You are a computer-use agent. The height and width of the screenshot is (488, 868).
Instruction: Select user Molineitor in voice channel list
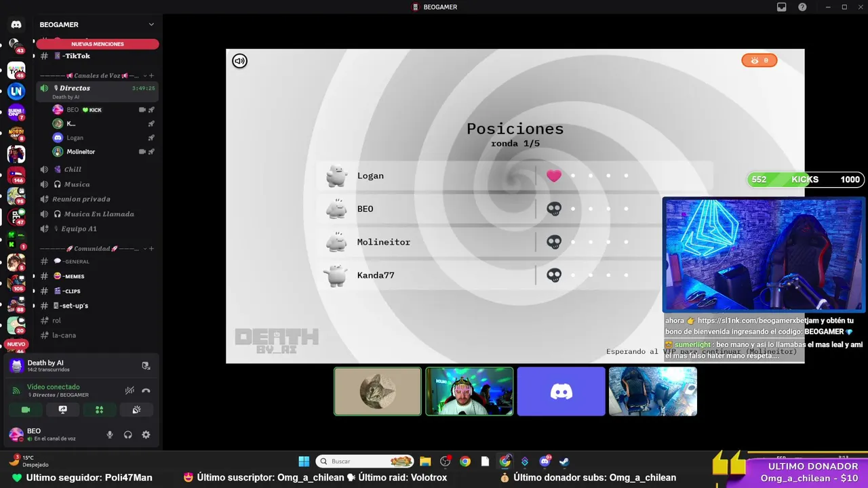[103, 152]
